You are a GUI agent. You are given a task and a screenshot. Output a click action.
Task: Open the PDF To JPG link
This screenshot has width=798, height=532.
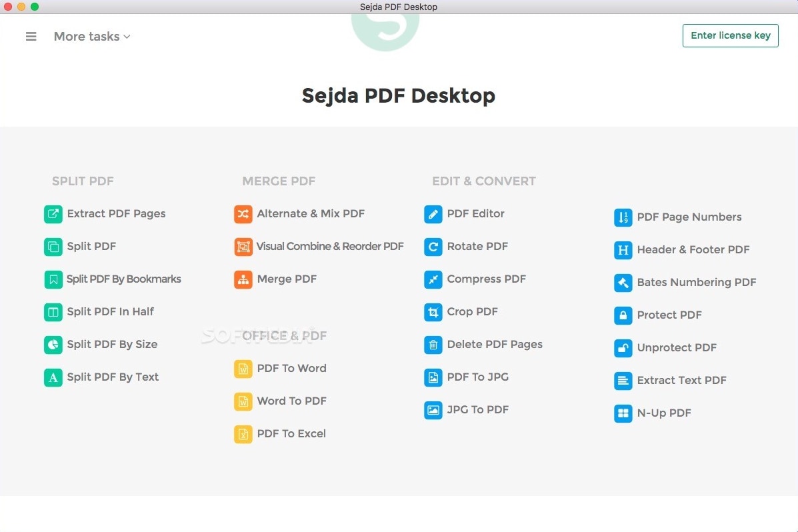[477, 377]
